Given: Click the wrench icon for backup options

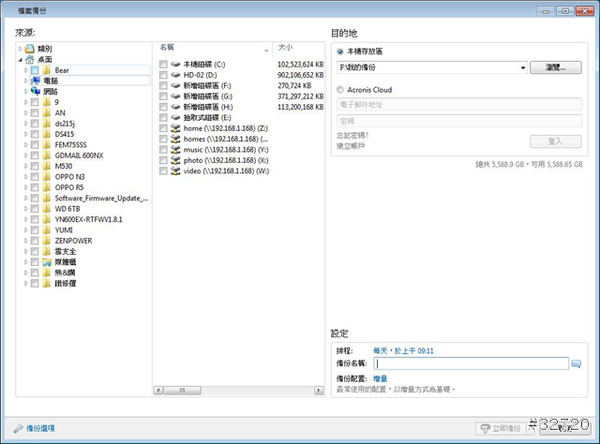Looking at the screenshot, I should pos(18,428).
